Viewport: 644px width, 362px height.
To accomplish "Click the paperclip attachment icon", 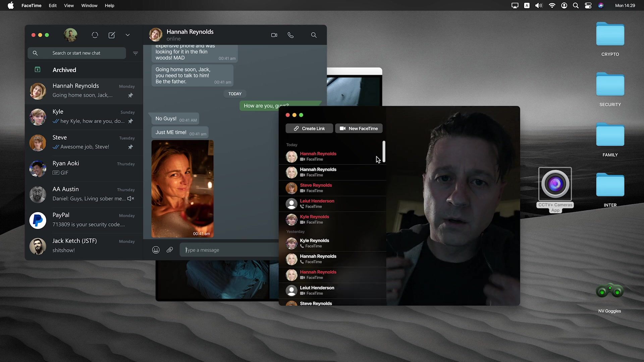I will tap(170, 250).
